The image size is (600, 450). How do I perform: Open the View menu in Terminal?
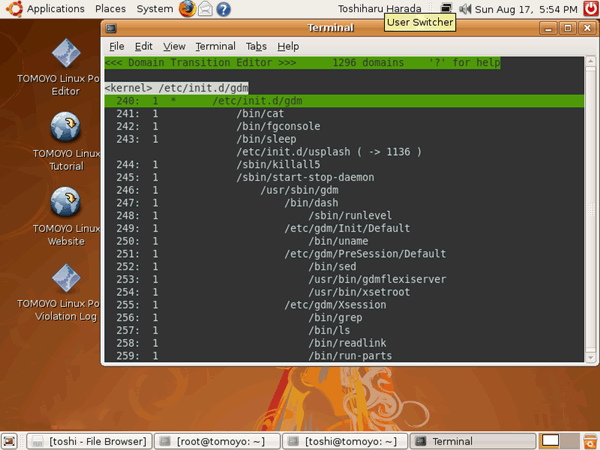pos(174,46)
